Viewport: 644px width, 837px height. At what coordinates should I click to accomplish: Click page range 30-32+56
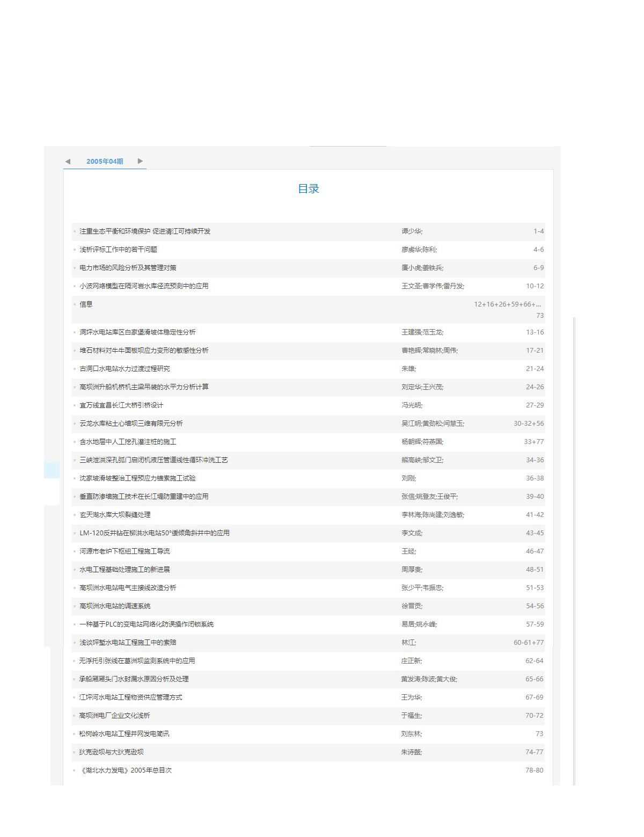[x=529, y=424]
